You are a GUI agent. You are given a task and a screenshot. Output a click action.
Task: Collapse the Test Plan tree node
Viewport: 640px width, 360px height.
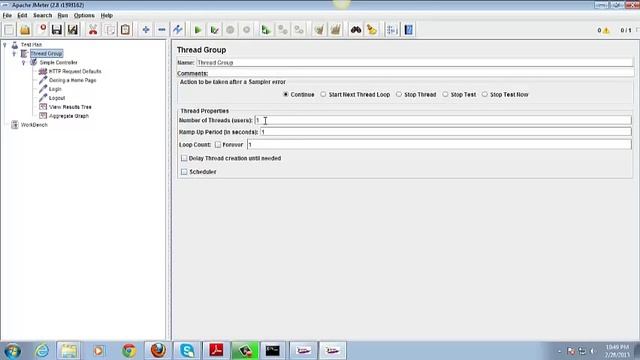tap(5, 44)
